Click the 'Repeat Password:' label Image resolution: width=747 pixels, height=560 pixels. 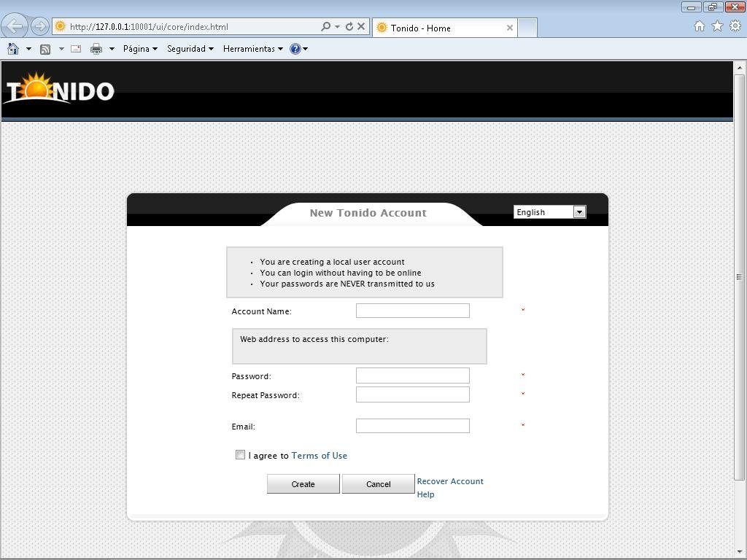click(x=266, y=395)
